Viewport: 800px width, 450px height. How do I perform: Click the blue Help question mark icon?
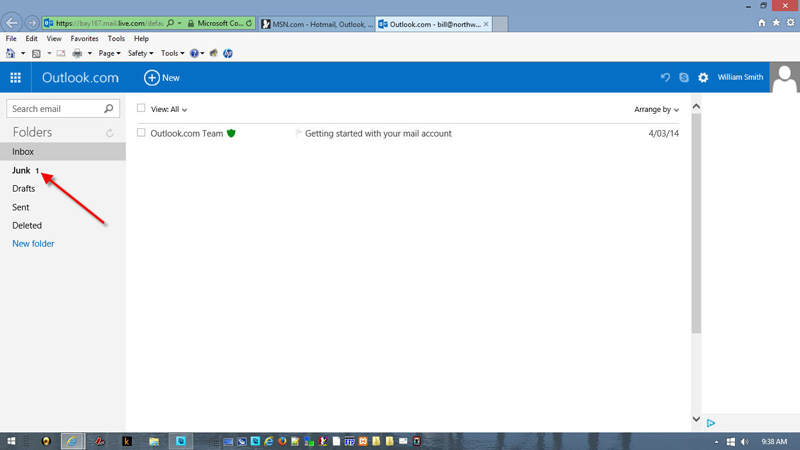point(194,53)
